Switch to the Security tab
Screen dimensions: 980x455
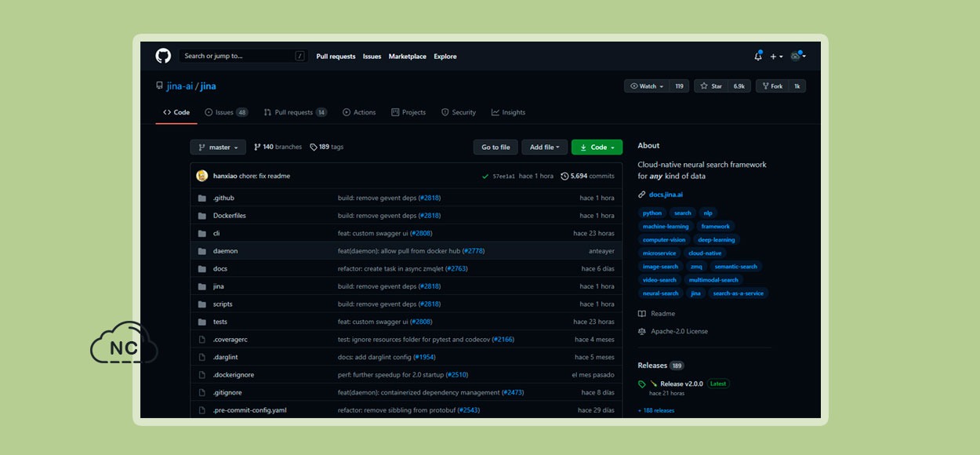click(x=459, y=112)
